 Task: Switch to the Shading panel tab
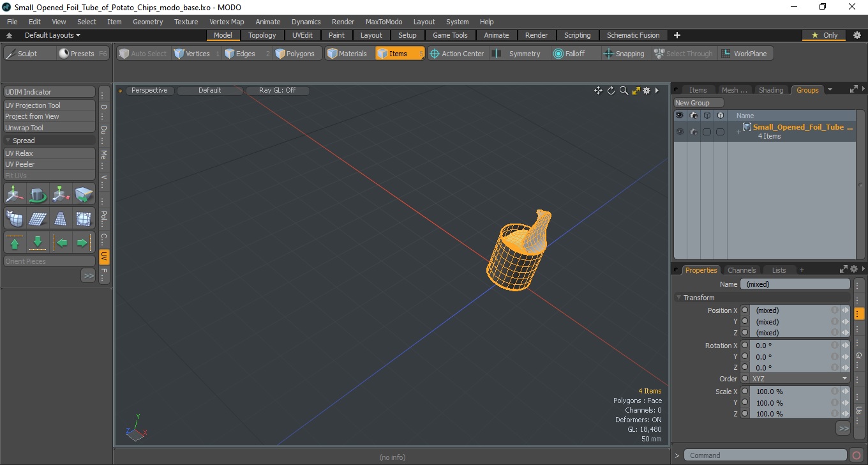[770, 90]
